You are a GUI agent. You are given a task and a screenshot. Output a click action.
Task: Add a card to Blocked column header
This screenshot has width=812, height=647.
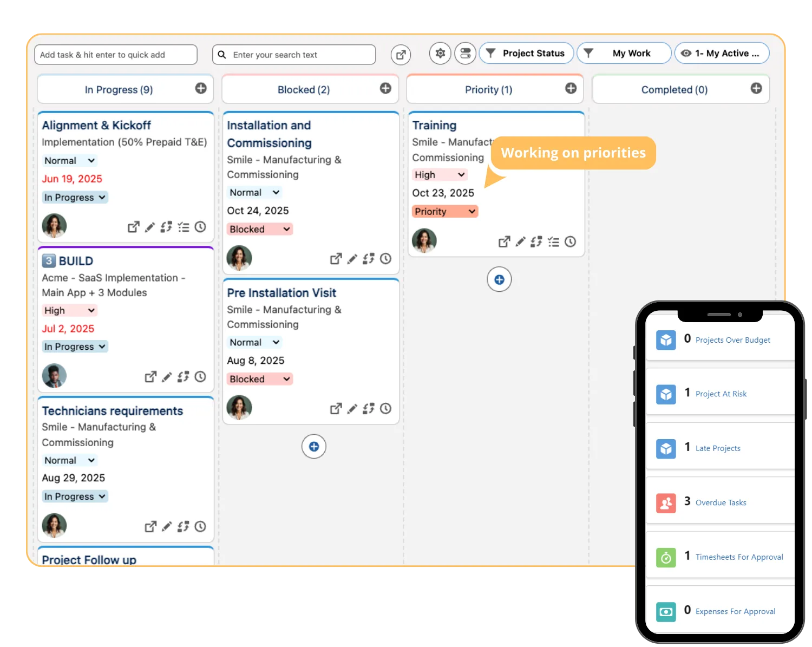pyautogui.click(x=385, y=88)
